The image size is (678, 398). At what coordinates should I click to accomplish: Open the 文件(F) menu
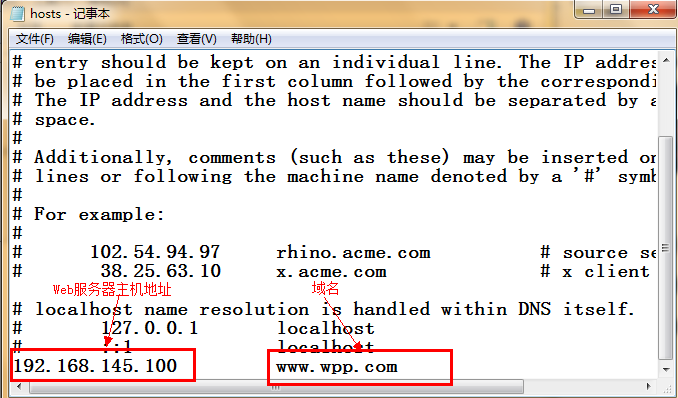pyautogui.click(x=35, y=39)
